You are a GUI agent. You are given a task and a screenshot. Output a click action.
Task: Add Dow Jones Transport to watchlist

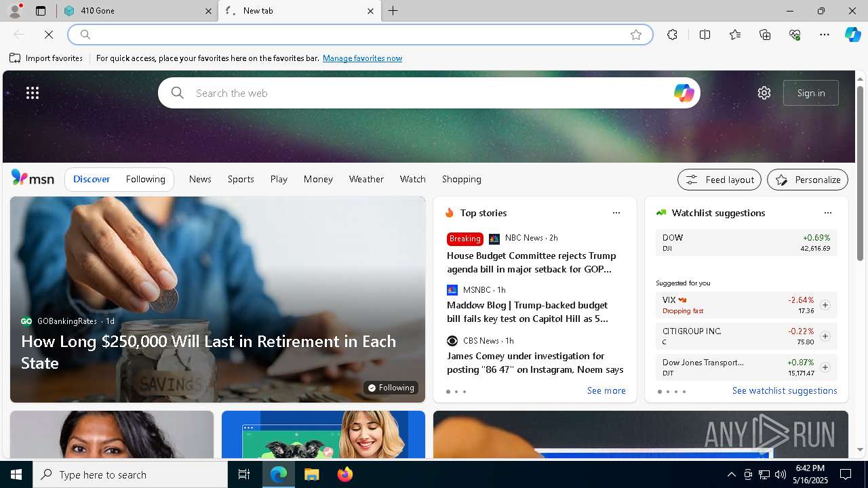coord(825,367)
